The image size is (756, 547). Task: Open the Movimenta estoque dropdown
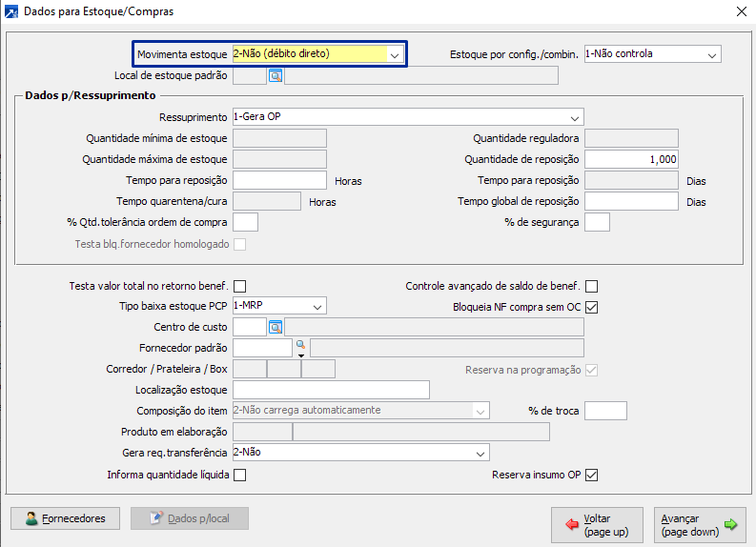point(395,54)
